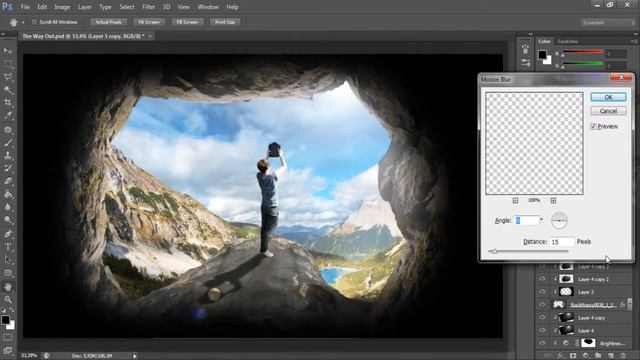Delete layer trash icon
Viewport: 640px width, 360px height.
click(623, 356)
